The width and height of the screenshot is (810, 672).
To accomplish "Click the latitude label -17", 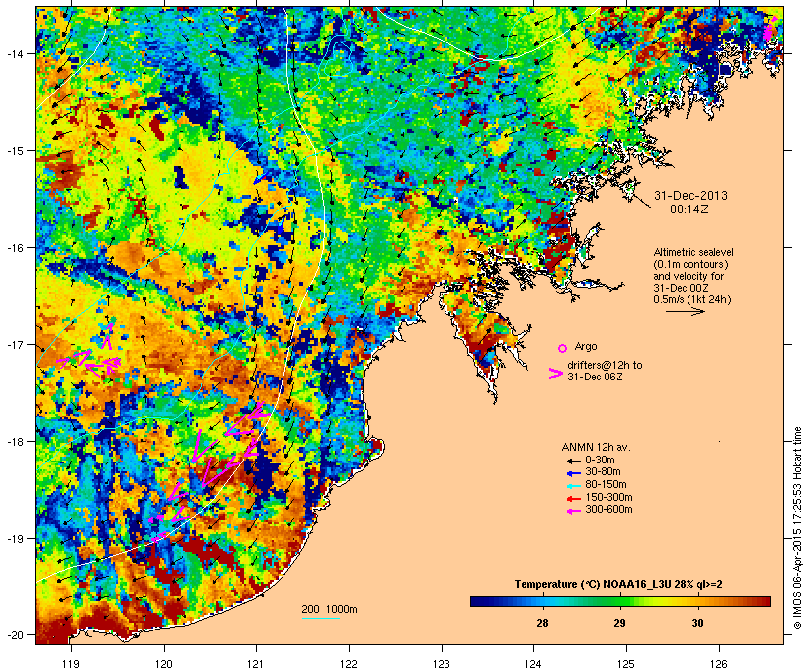I will (14, 344).
